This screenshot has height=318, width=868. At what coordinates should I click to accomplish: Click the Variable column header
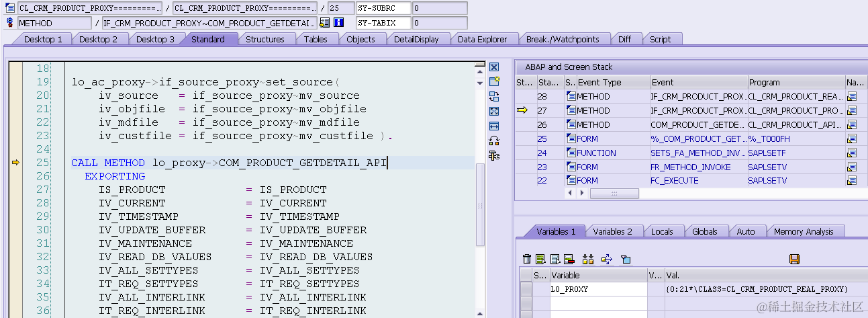(597, 275)
